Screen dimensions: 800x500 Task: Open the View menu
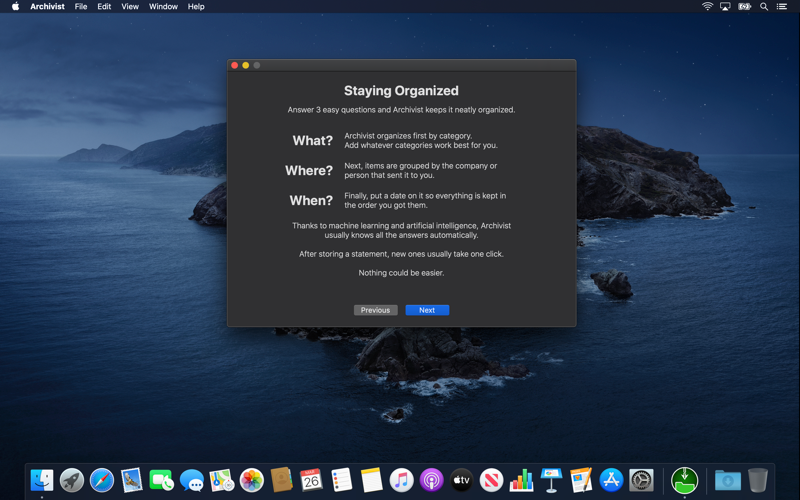coord(130,7)
